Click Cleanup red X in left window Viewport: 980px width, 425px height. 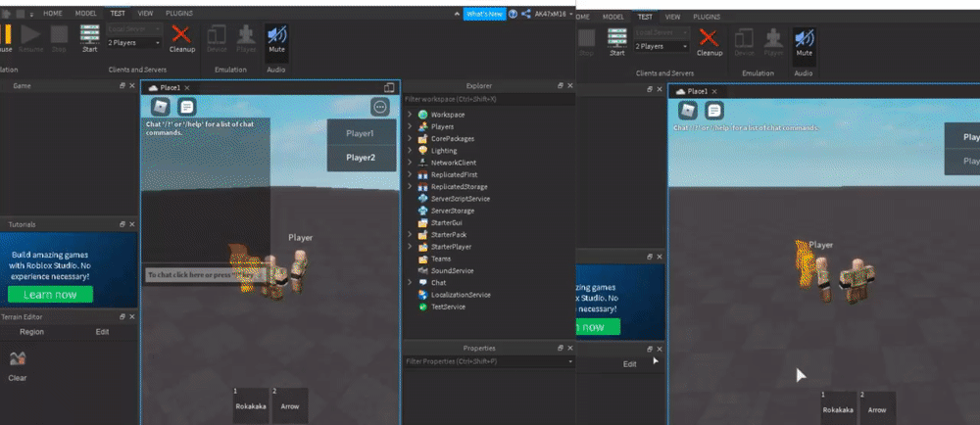click(181, 34)
